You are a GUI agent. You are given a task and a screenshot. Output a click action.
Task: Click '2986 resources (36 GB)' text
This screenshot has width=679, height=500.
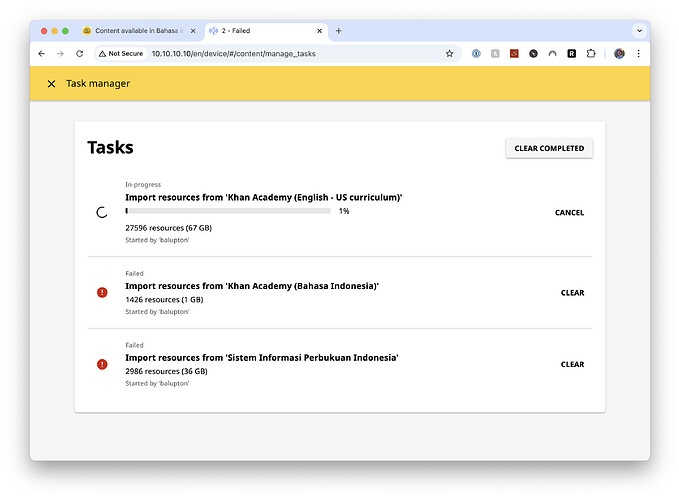pos(166,371)
